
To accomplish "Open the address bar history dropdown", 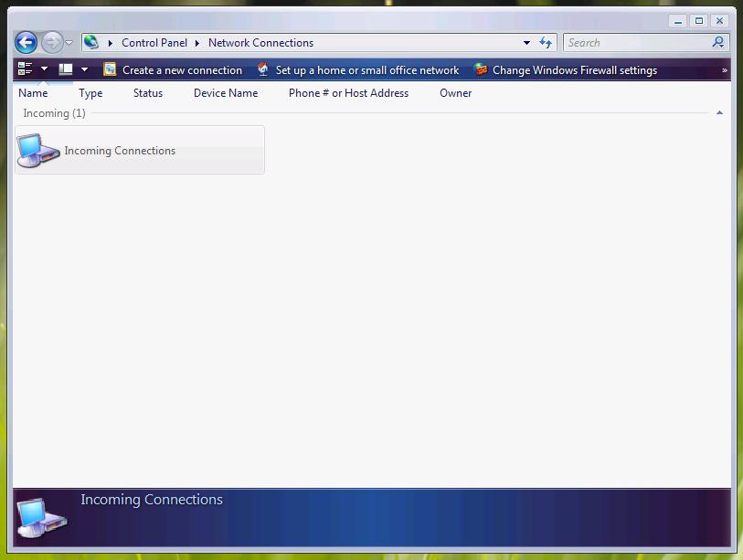I will tap(526, 43).
